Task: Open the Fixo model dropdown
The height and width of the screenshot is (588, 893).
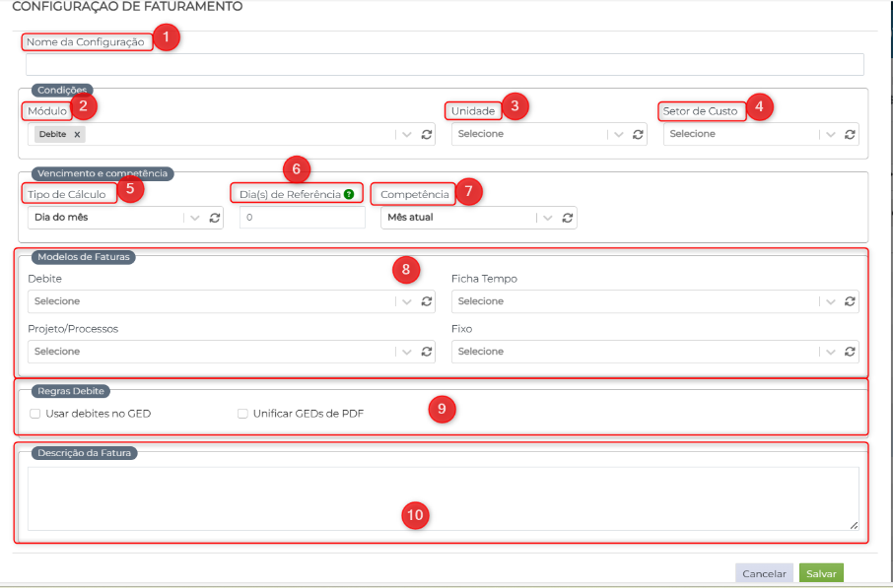Action: pyautogui.click(x=830, y=352)
